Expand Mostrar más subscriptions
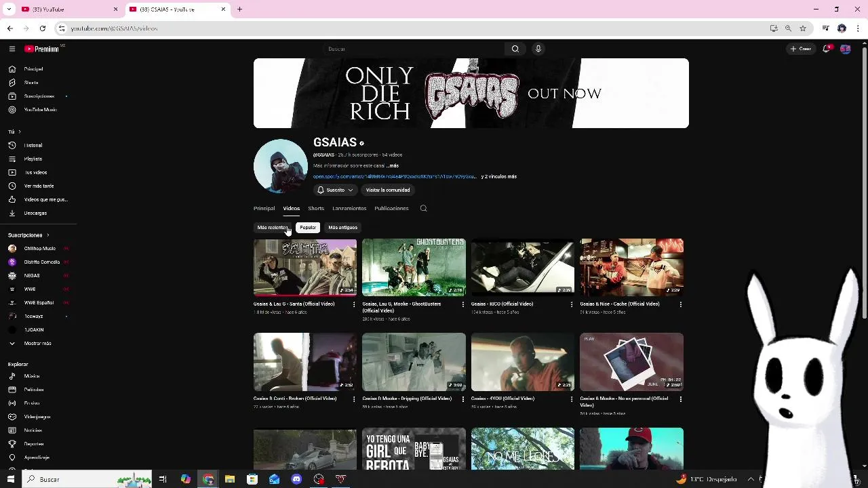The width and height of the screenshot is (868, 488). pos(38,344)
